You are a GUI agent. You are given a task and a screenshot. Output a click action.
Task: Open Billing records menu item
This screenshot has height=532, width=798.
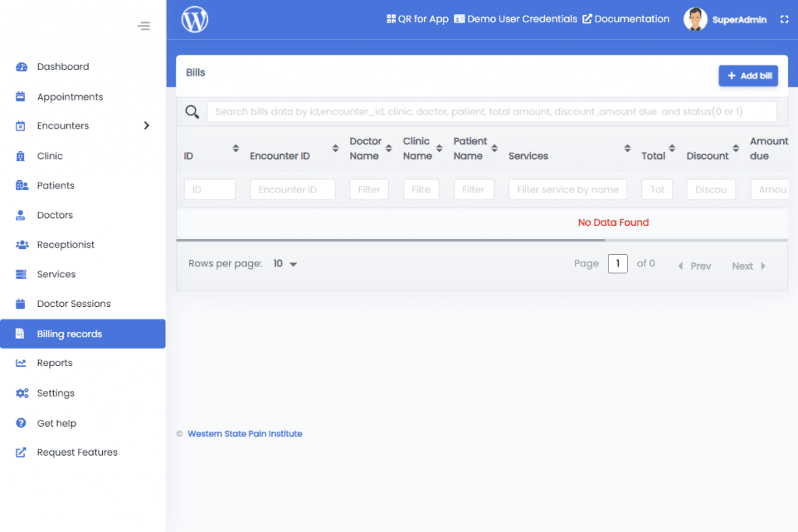click(83, 333)
